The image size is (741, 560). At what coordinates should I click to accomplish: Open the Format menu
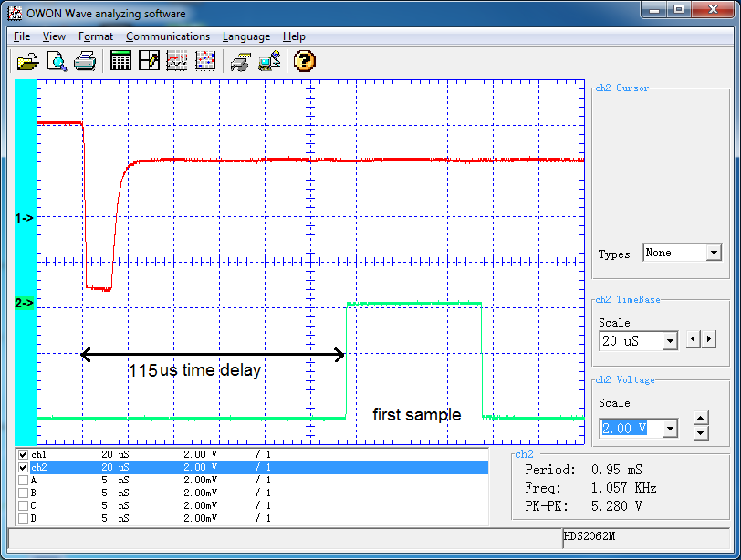coord(96,36)
